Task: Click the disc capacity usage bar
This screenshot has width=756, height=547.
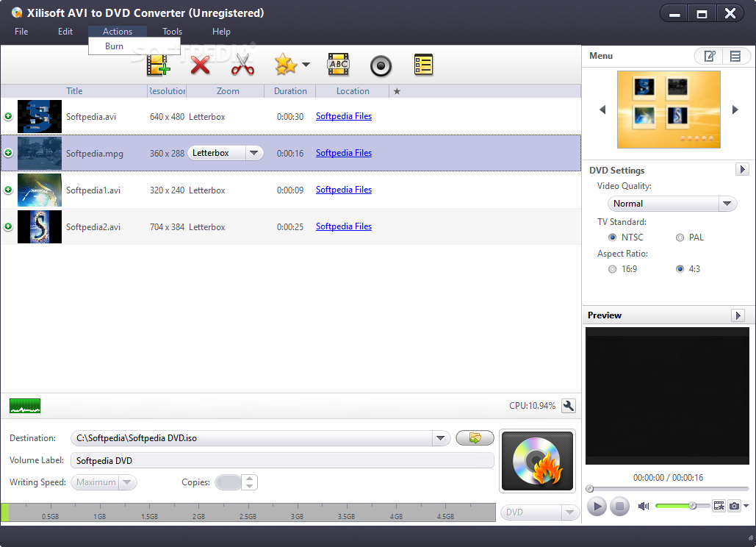Action: (x=248, y=512)
